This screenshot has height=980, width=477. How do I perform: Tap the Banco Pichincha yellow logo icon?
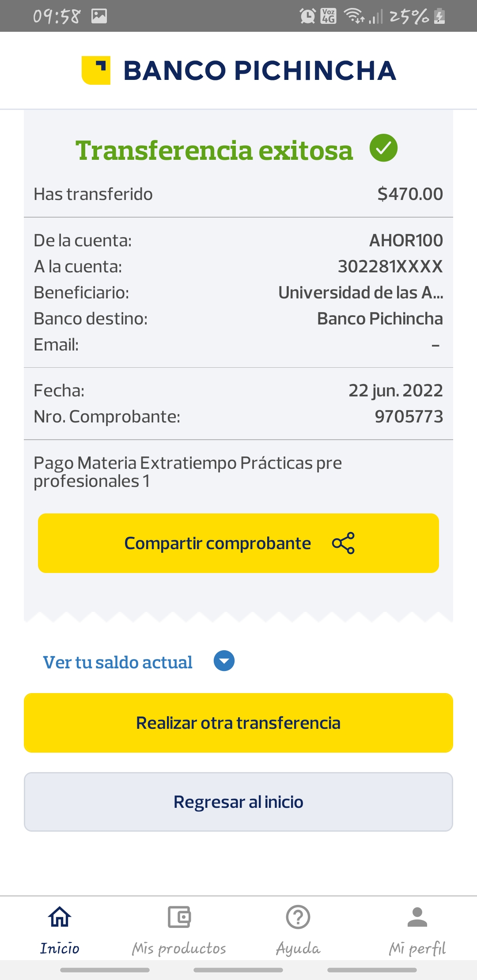[96, 70]
